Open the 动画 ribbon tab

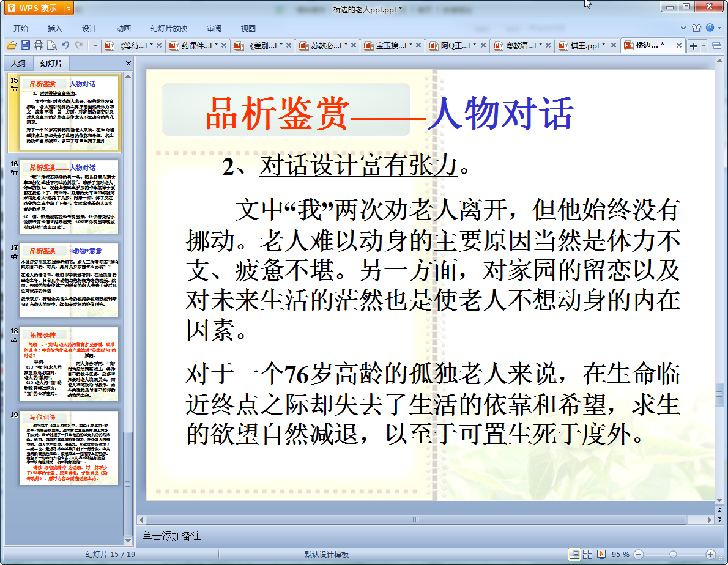pyautogui.click(x=124, y=28)
